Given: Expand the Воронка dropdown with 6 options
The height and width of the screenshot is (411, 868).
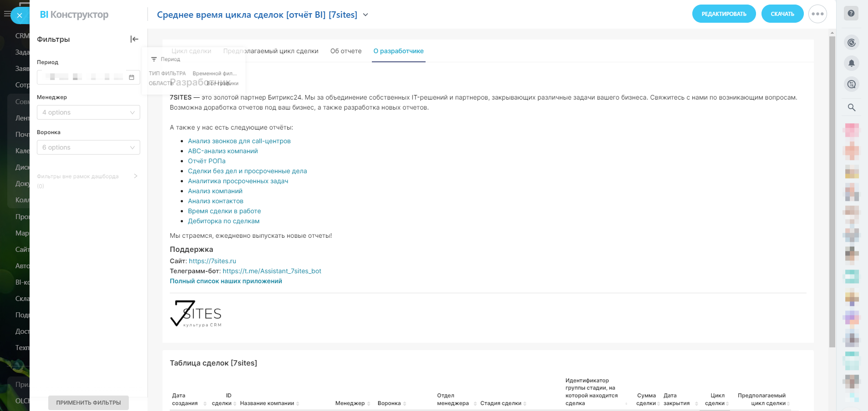Looking at the screenshot, I should [88, 147].
